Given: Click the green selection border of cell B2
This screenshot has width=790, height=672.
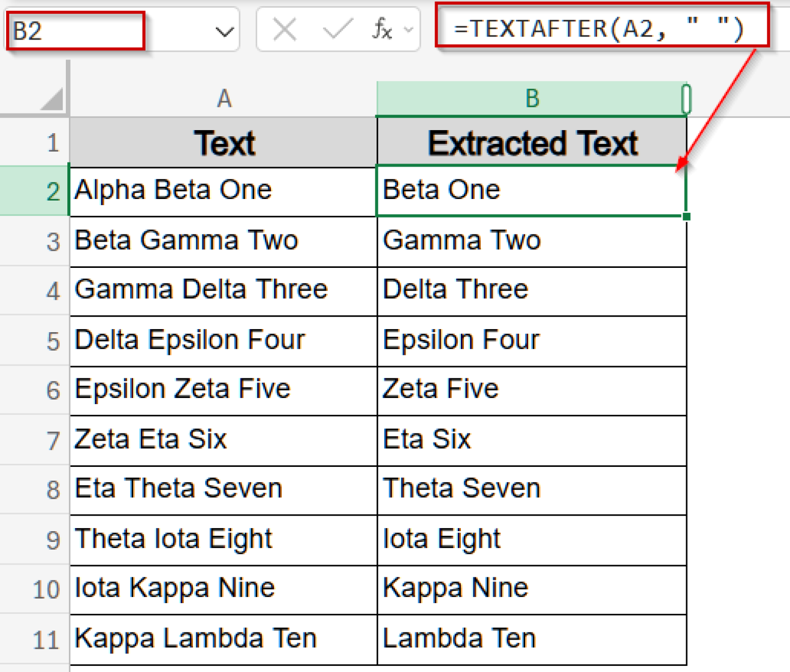Looking at the screenshot, I should [532, 166].
